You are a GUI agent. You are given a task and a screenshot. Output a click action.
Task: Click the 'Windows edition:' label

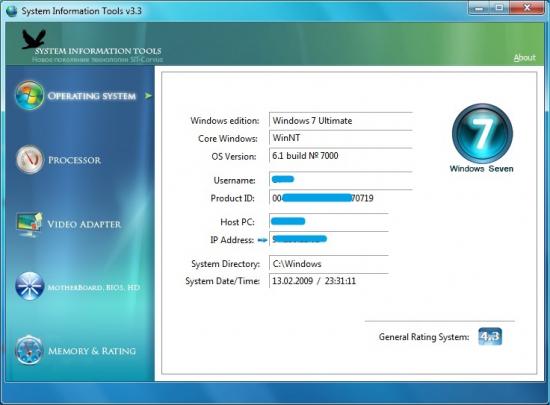225,121
